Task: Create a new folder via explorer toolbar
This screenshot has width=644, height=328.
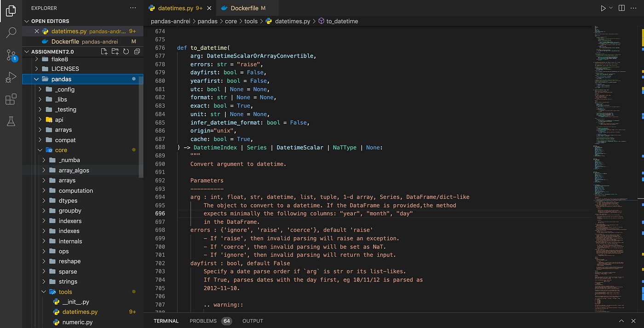Action: 115,51
